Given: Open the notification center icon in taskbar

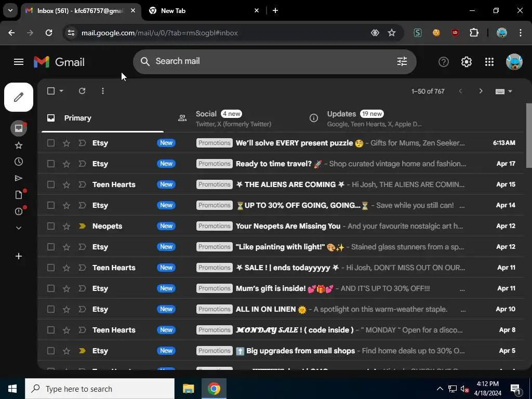Looking at the screenshot, I should 515,389.
